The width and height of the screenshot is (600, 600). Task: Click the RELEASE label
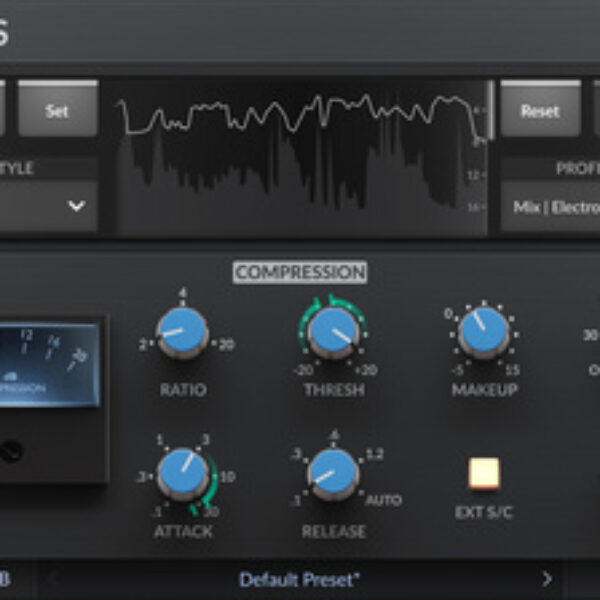[334, 532]
